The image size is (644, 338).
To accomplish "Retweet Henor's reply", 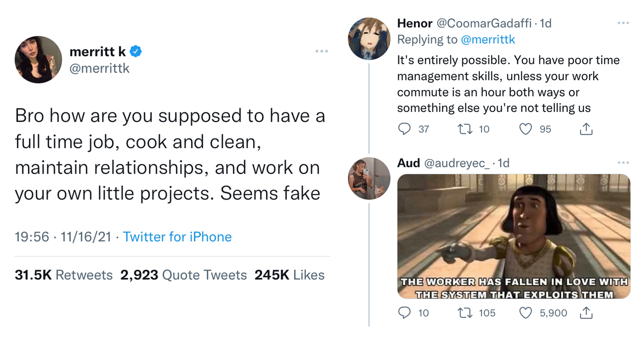I will click(465, 129).
